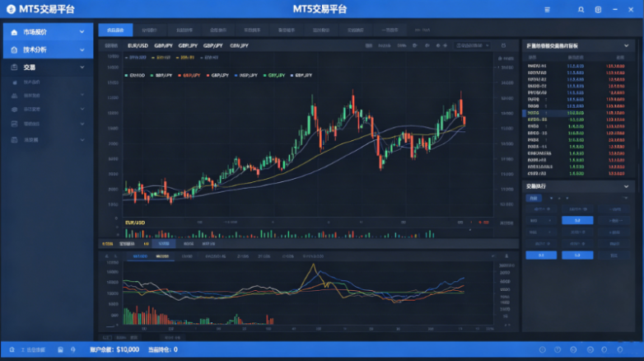
Task: Toggle the red GBP/JPY series in chart legend
Action: (189, 75)
